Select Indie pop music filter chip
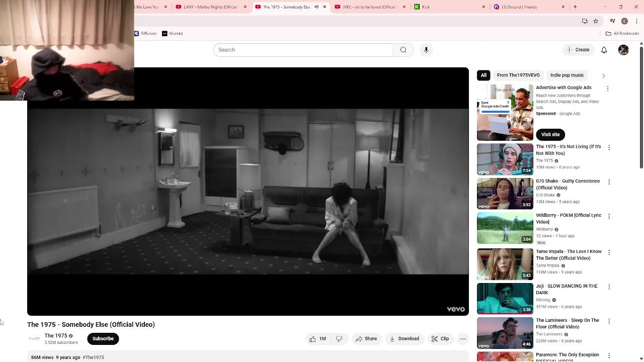The image size is (644, 362). 567,75
